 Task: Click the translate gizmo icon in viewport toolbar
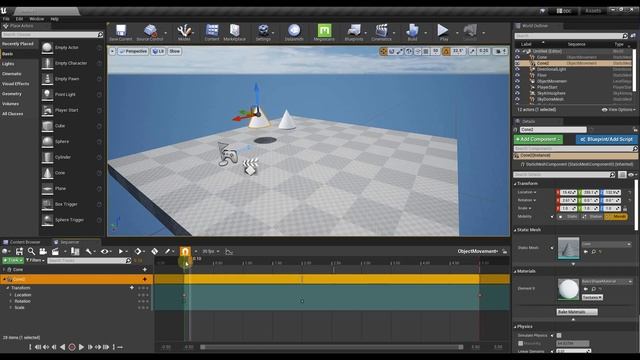pos(383,51)
